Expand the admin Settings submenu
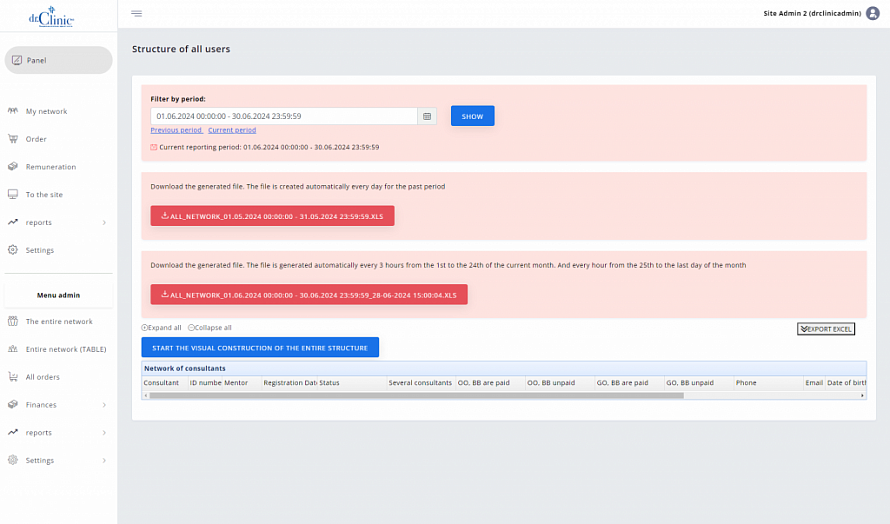This screenshot has width=890, height=524. [58, 460]
